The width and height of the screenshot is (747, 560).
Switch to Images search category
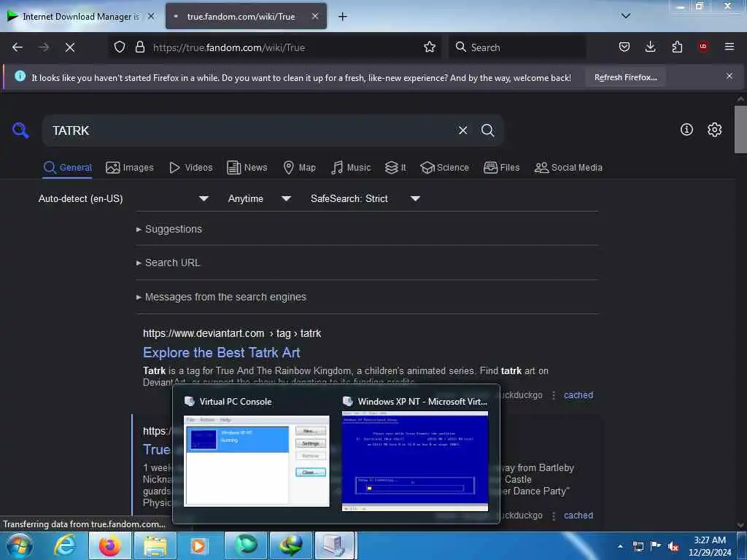pyautogui.click(x=130, y=168)
